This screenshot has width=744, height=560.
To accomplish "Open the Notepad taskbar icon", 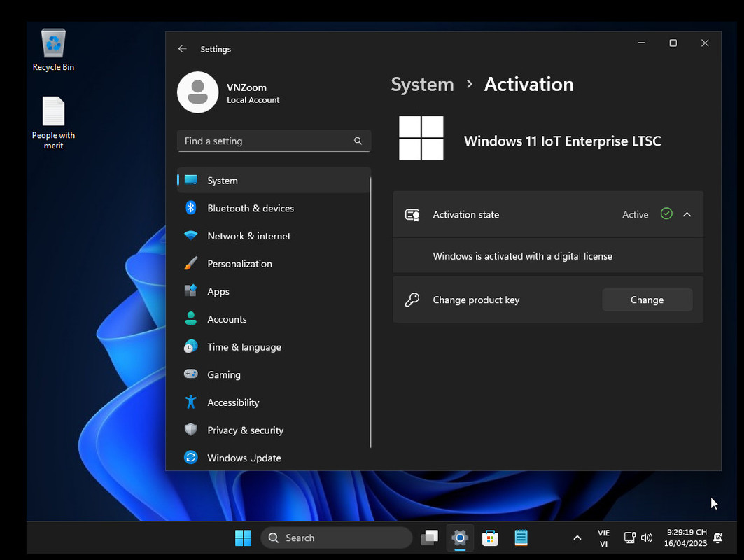I will click(x=521, y=538).
